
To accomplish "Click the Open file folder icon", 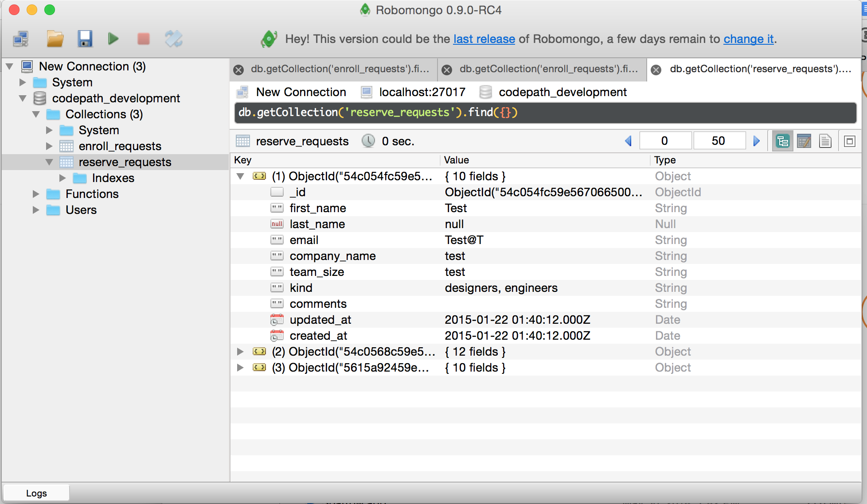I will click(55, 39).
